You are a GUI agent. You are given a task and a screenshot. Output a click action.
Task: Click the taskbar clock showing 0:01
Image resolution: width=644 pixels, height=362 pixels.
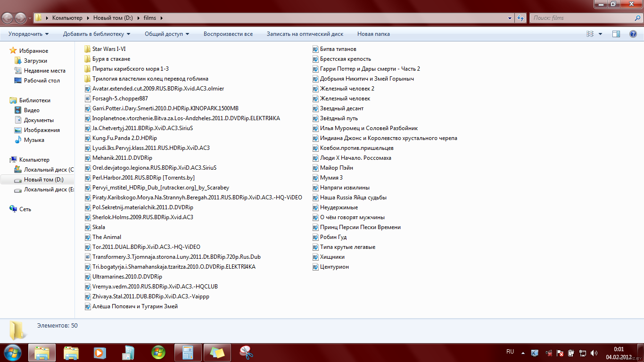(x=619, y=353)
